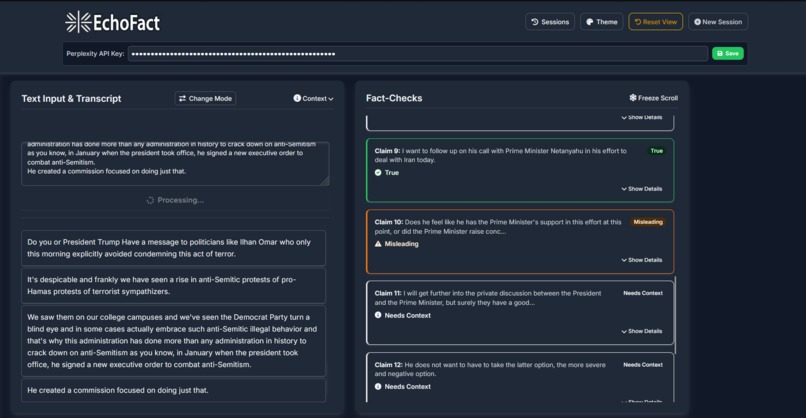
Task: Click the Text Input & Transcript heading
Action: click(x=71, y=99)
